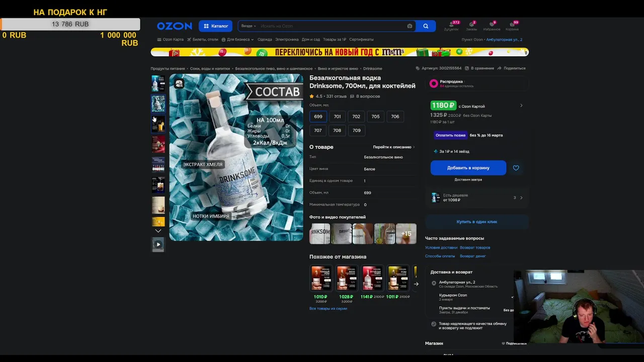The image size is (644, 362).
Task: Expand Для бизнеса dropdown
Action: [x=237, y=39]
